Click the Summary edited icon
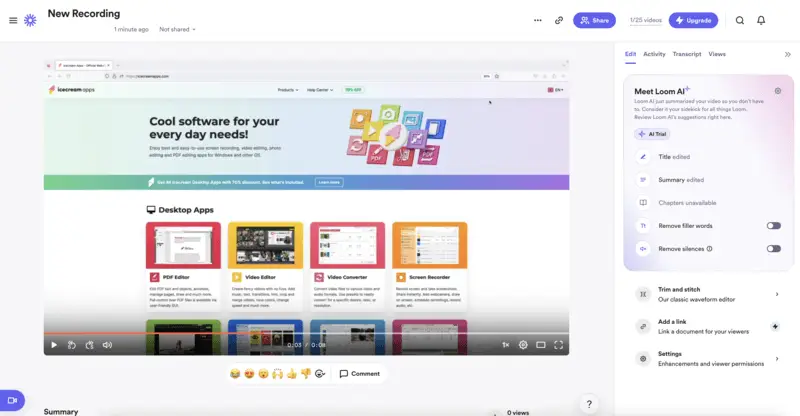Image resolution: width=800 pixels, height=416 pixels. [x=643, y=180]
